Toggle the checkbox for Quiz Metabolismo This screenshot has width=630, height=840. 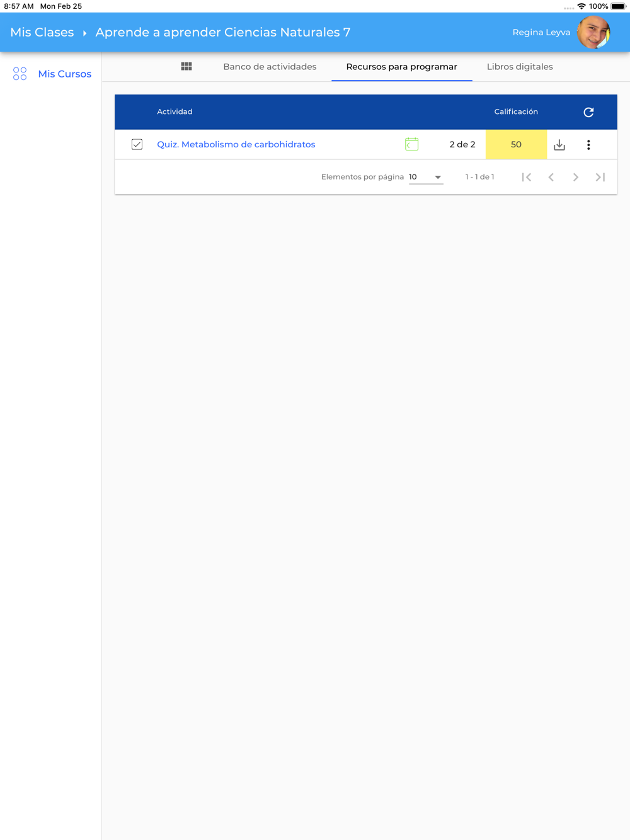[x=137, y=144]
